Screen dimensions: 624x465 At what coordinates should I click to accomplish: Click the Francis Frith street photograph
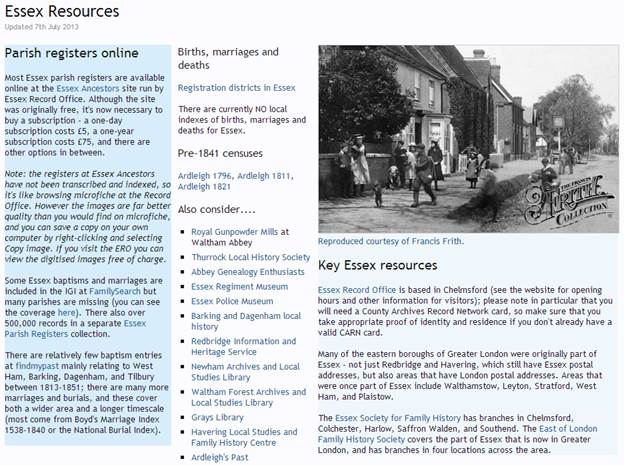[468, 139]
